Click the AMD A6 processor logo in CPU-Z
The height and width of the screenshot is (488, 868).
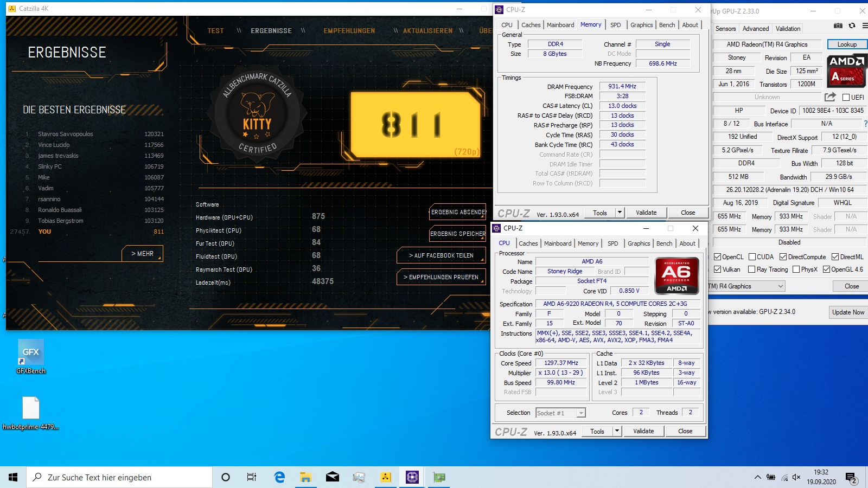676,276
